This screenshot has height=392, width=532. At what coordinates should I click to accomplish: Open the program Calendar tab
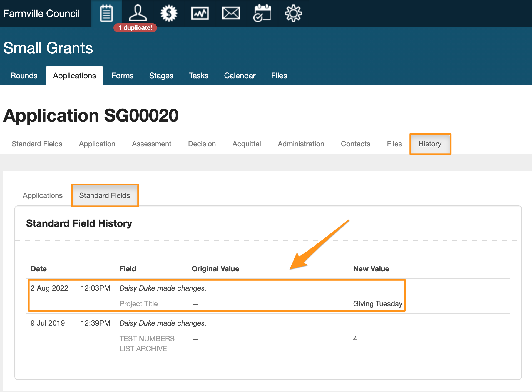click(240, 76)
